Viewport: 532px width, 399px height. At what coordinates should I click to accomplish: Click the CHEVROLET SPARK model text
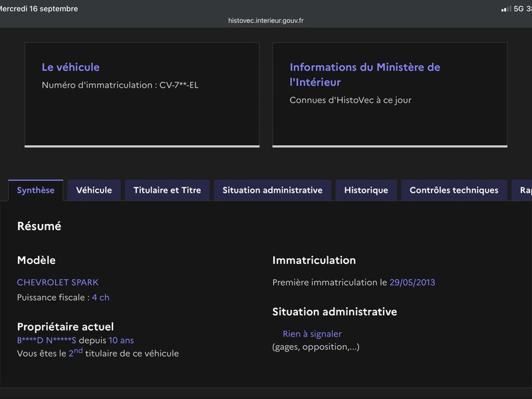(58, 282)
